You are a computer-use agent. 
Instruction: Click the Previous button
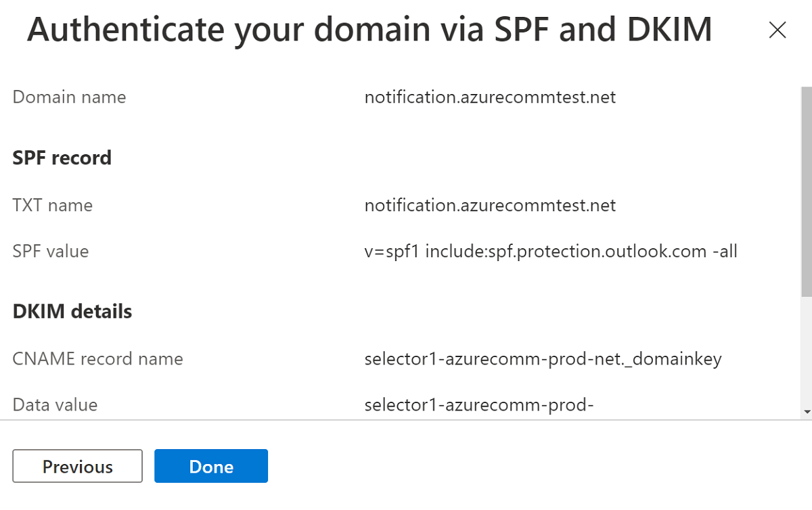(x=77, y=466)
